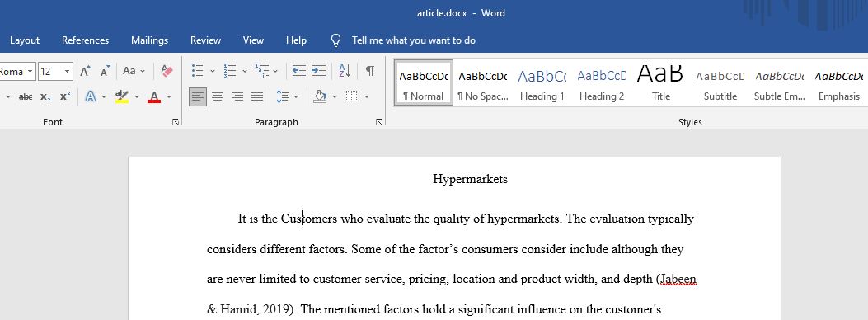Click the Grow Font icon
The image size is (868, 320).
[x=85, y=72]
